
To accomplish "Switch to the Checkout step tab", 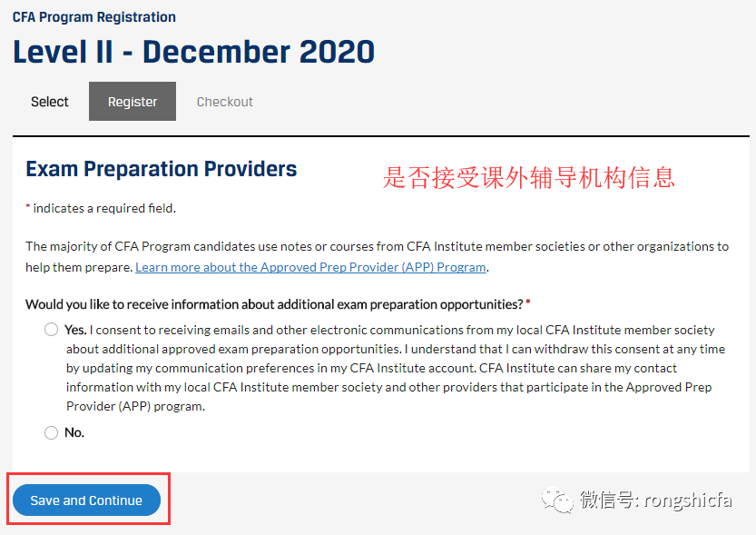I will click(x=225, y=102).
